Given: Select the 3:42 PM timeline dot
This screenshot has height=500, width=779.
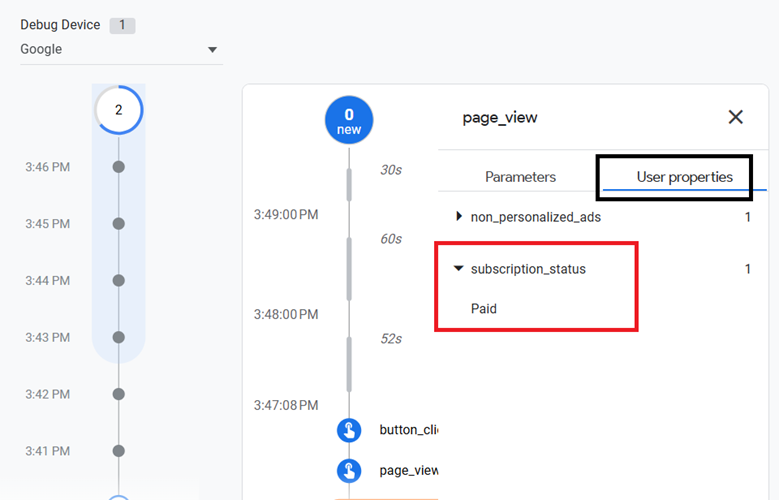Looking at the screenshot, I should (x=118, y=394).
